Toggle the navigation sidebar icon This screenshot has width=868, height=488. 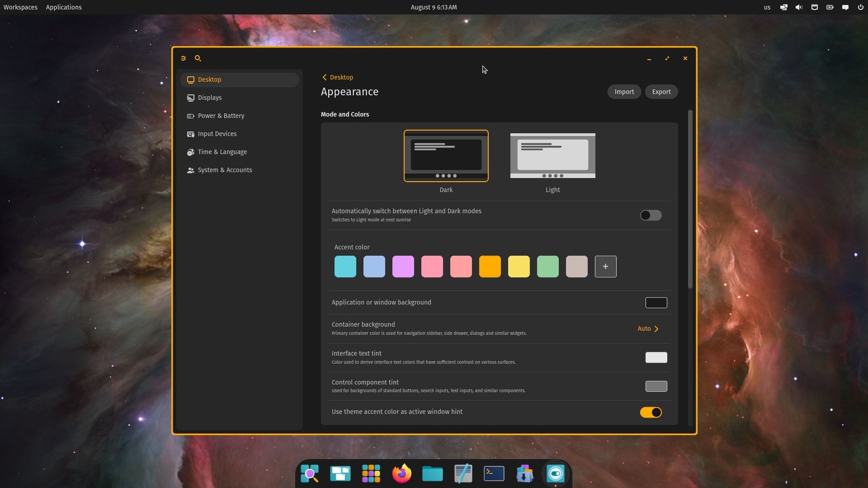click(x=184, y=58)
